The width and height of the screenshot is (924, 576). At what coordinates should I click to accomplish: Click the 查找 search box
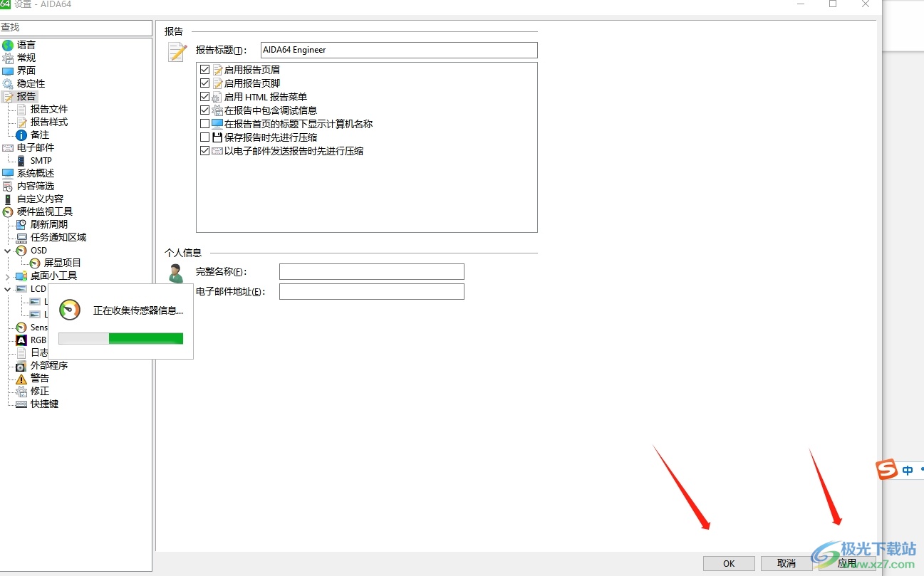[x=76, y=28]
